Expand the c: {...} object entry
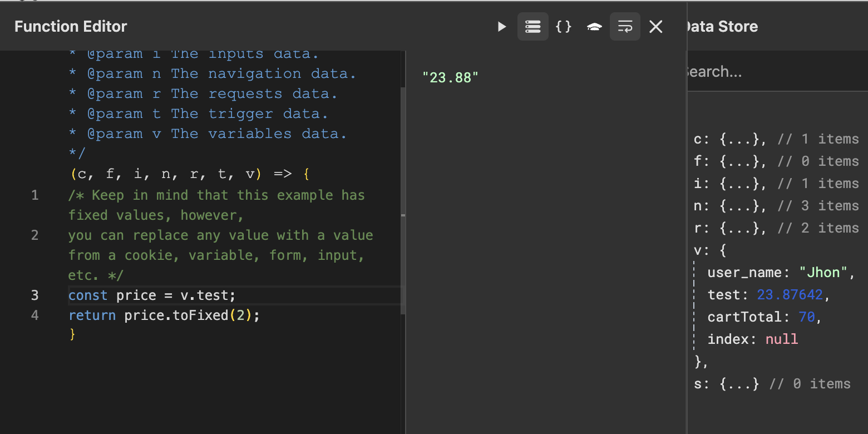The image size is (868, 434). click(x=776, y=139)
